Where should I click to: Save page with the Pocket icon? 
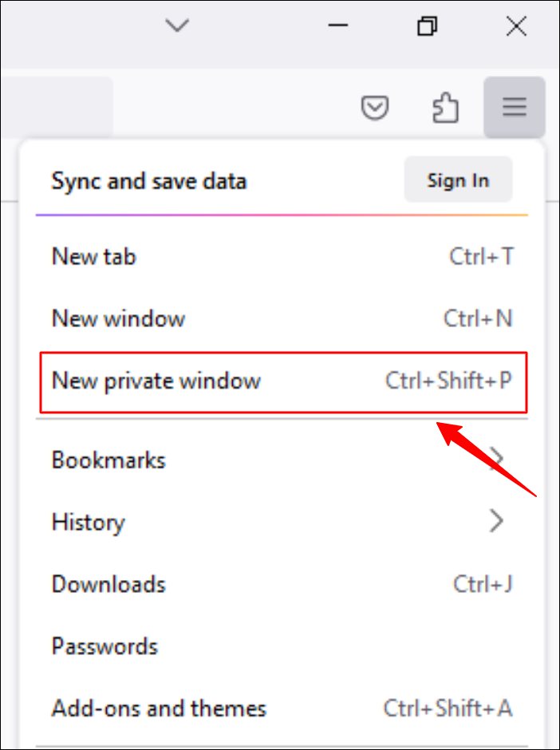[x=374, y=108]
